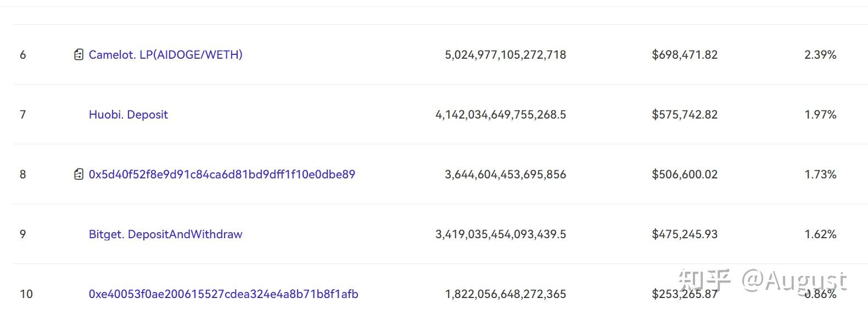Click contract icon beside 0x5d40f52f address
Screen dimensions: 868x320
pos(79,174)
